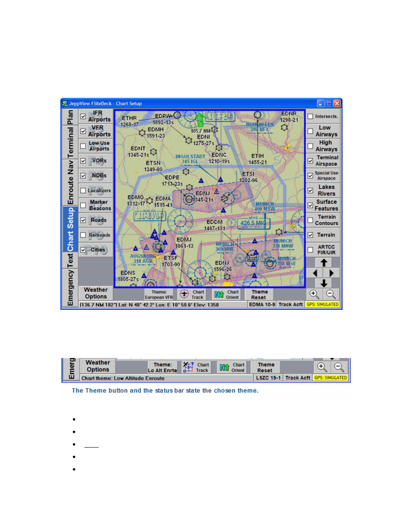Open Weather Options in Chart Setup window

(x=96, y=293)
